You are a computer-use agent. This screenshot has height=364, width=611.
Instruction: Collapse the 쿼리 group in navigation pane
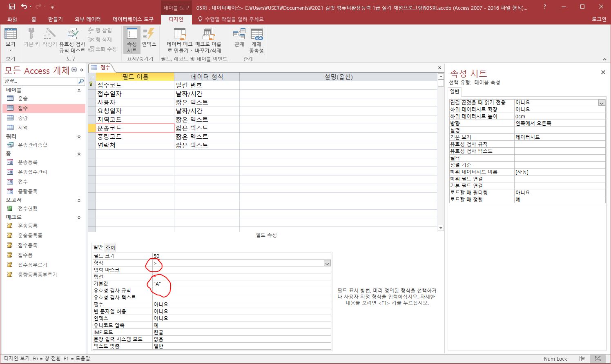tap(79, 137)
